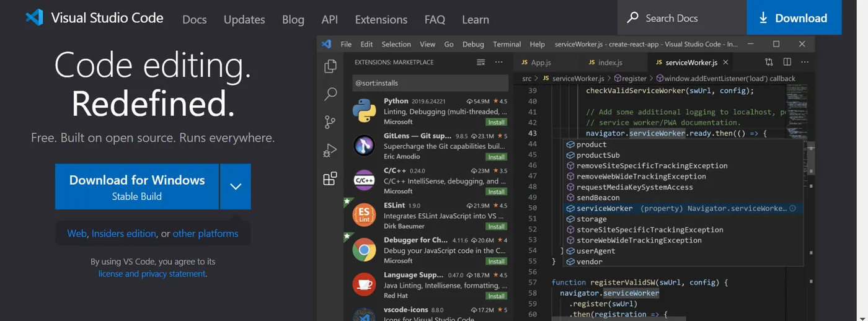Click the ESLint extension icon
The image size is (868, 321).
coord(364,215)
